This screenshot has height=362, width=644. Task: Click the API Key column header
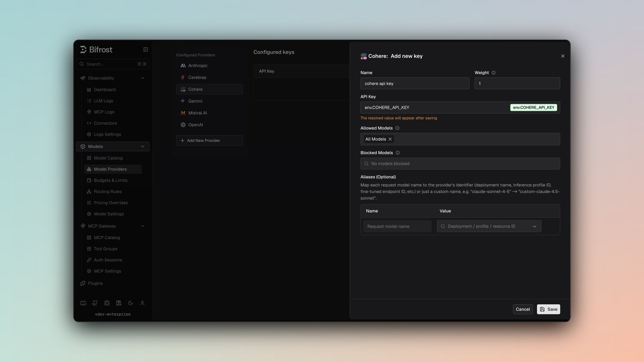[x=267, y=71]
